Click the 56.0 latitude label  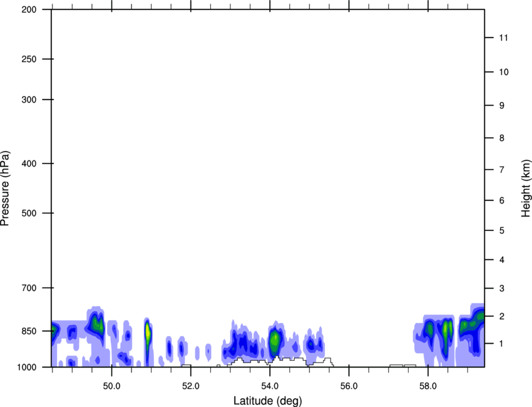[x=349, y=386]
